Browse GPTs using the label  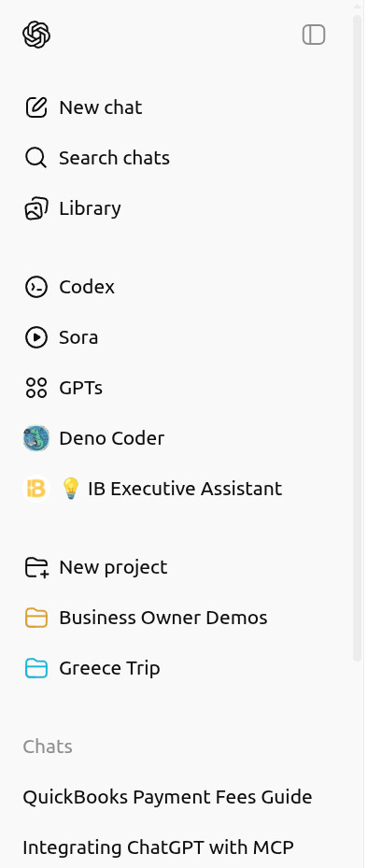pyautogui.click(x=81, y=388)
